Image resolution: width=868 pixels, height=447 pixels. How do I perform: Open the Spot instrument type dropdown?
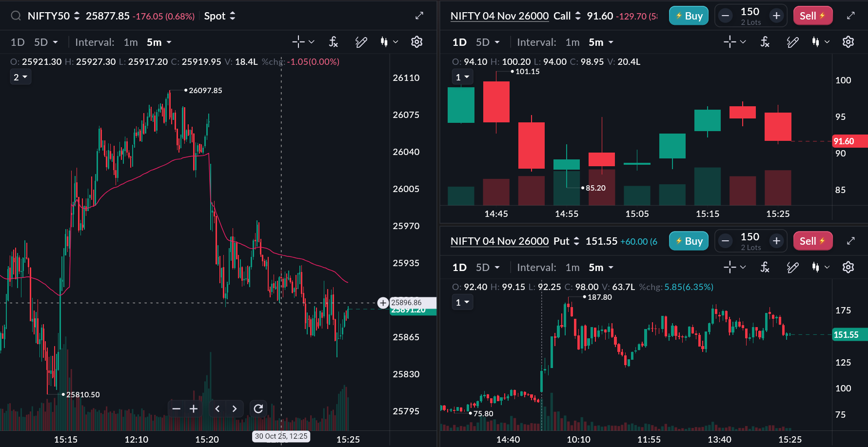pos(219,16)
